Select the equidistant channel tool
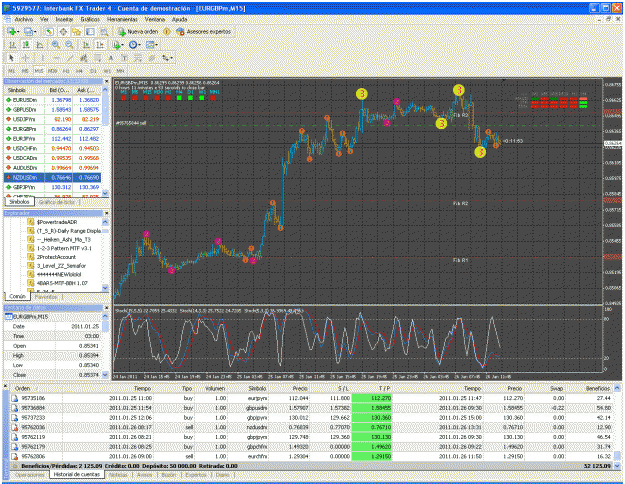Image resolution: width=625 pixels, height=484 pixels. (84, 58)
